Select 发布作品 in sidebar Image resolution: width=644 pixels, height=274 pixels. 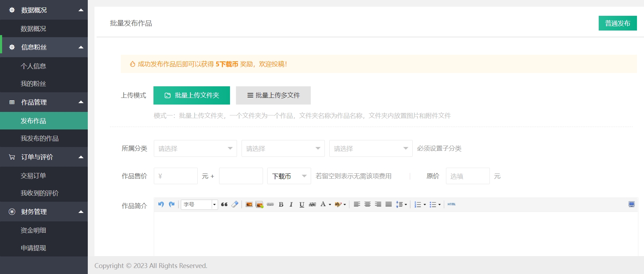click(x=44, y=121)
